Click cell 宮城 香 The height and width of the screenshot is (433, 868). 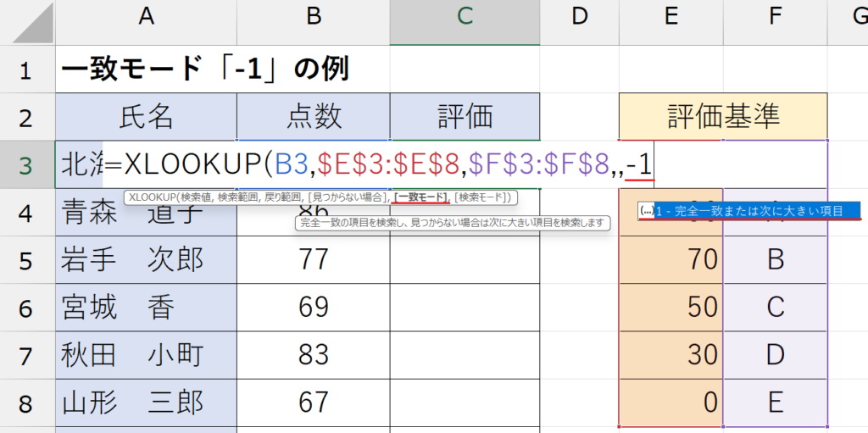point(146,308)
